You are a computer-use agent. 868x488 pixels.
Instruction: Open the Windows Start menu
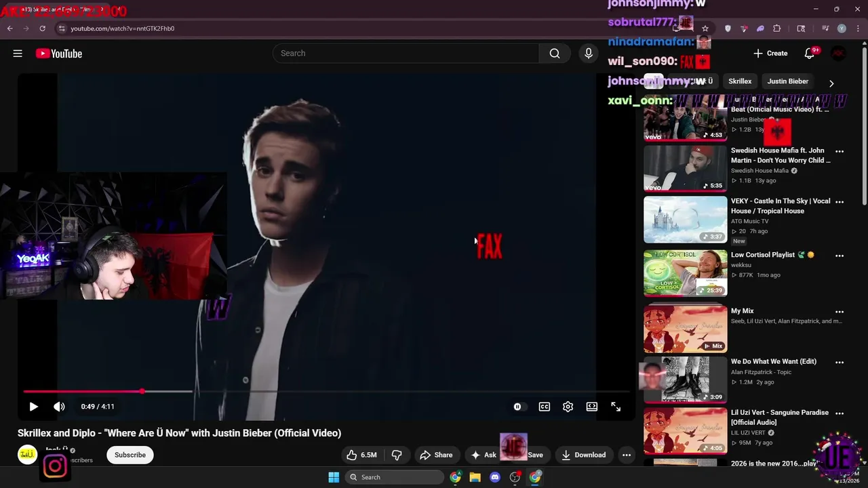[334, 477]
